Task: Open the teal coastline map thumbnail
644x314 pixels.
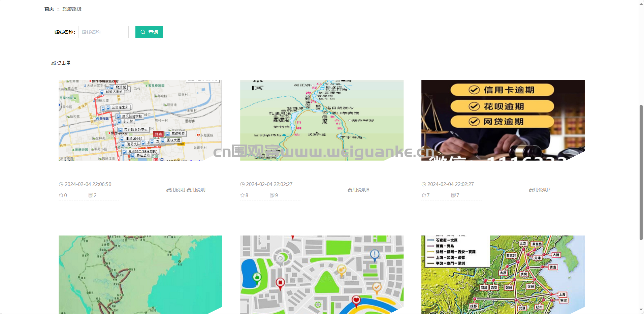Action: (x=140, y=275)
